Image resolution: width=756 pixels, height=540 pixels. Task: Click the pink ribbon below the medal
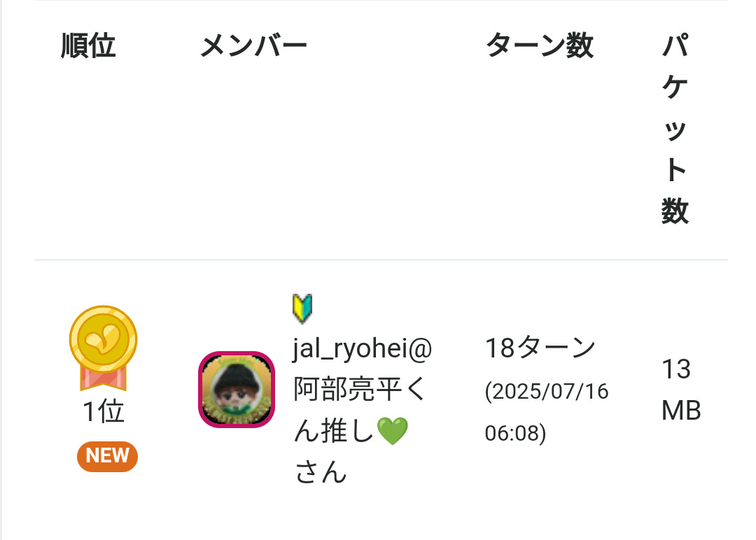pyautogui.click(x=103, y=378)
